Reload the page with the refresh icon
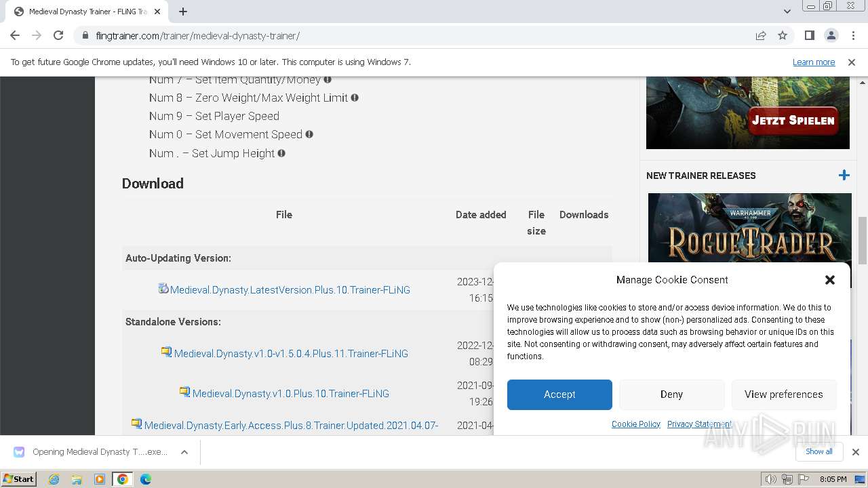The width and height of the screenshot is (868, 488). tap(58, 35)
